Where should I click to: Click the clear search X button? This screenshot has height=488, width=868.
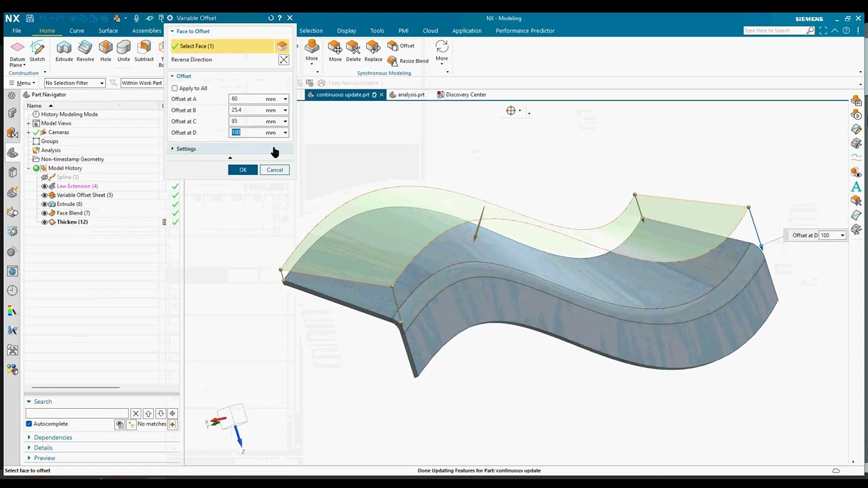pos(136,413)
